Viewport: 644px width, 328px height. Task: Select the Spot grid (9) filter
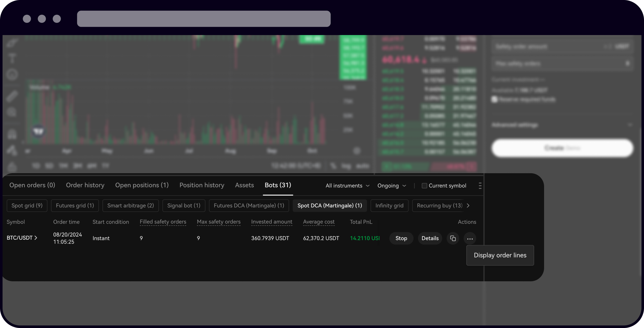[27, 206]
